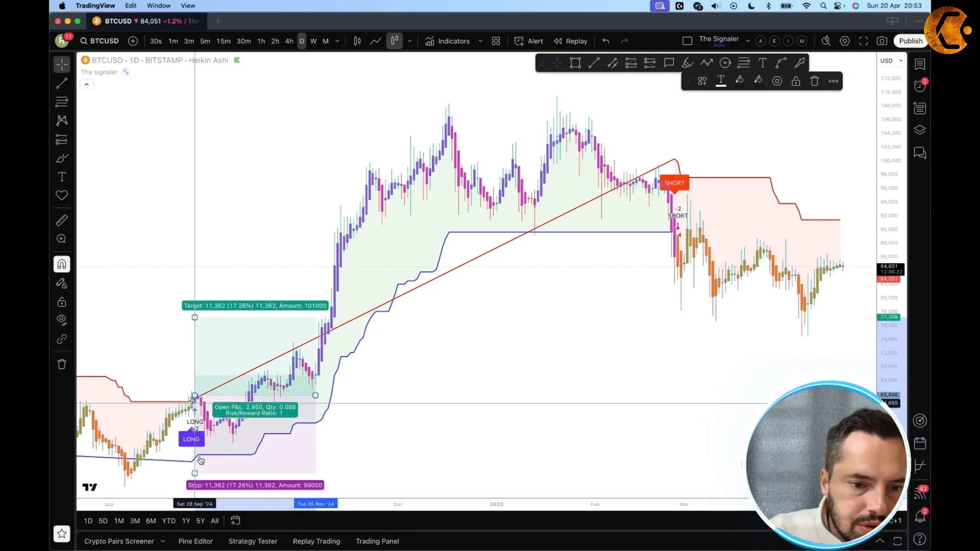Viewport: 980px width, 551px height.
Task: Open the watchlist panel icon
Action: (920, 64)
